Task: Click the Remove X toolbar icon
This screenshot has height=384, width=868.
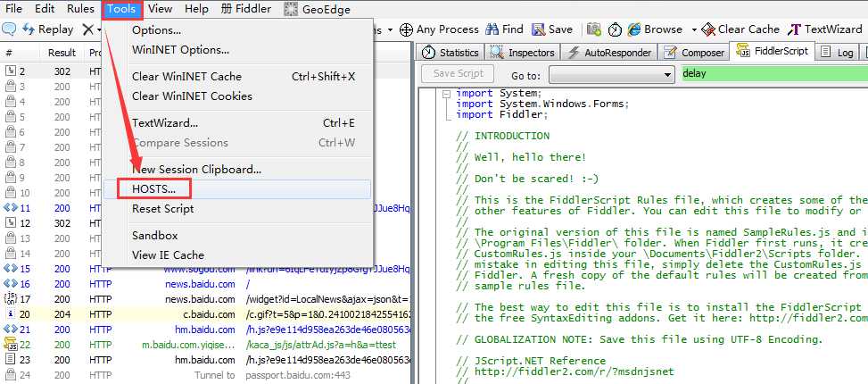Action: [x=88, y=29]
